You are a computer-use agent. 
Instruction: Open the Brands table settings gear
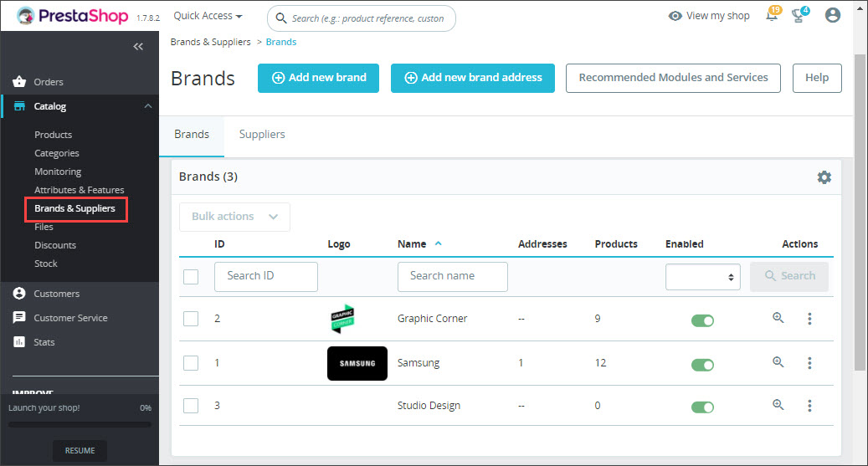(824, 177)
